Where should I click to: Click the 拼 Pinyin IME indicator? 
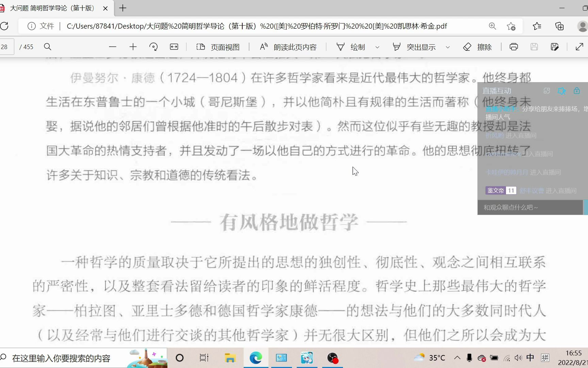[545, 358]
